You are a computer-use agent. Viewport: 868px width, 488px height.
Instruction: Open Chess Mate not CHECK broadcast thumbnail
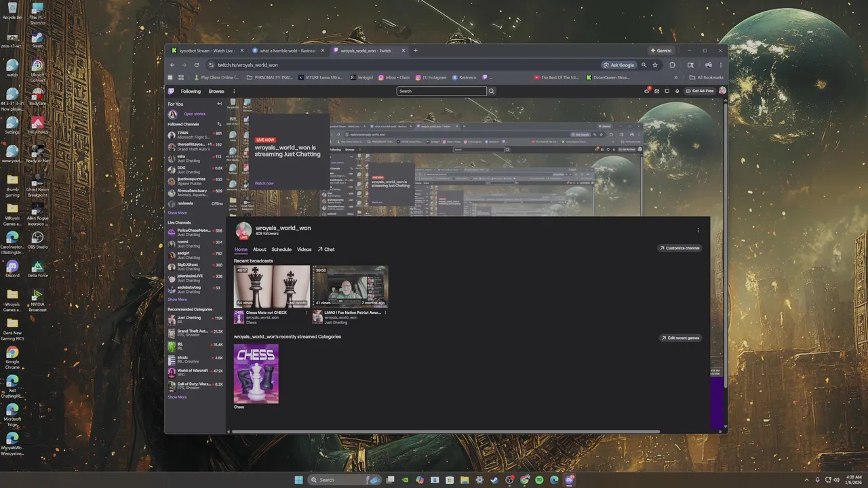tap(272, 287)
